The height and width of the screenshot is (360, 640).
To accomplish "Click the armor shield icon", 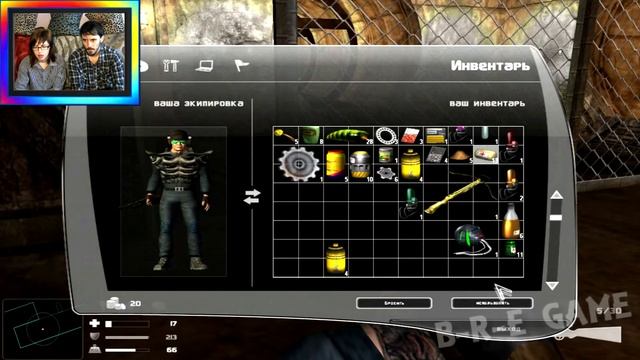I will (94, 336).
